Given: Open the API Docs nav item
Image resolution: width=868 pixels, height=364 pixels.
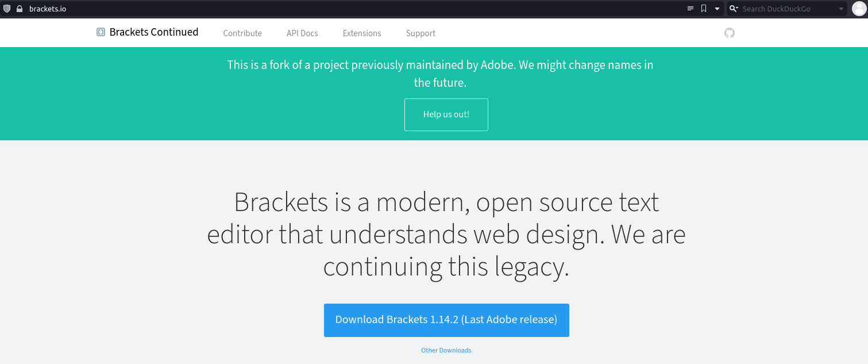Looking at the screenshot, I should (x=302, y=33).
